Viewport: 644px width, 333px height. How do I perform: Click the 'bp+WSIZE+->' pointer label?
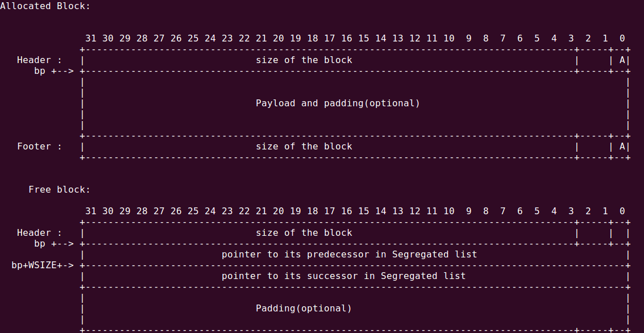pyautogui.click(x=43, y=265)
